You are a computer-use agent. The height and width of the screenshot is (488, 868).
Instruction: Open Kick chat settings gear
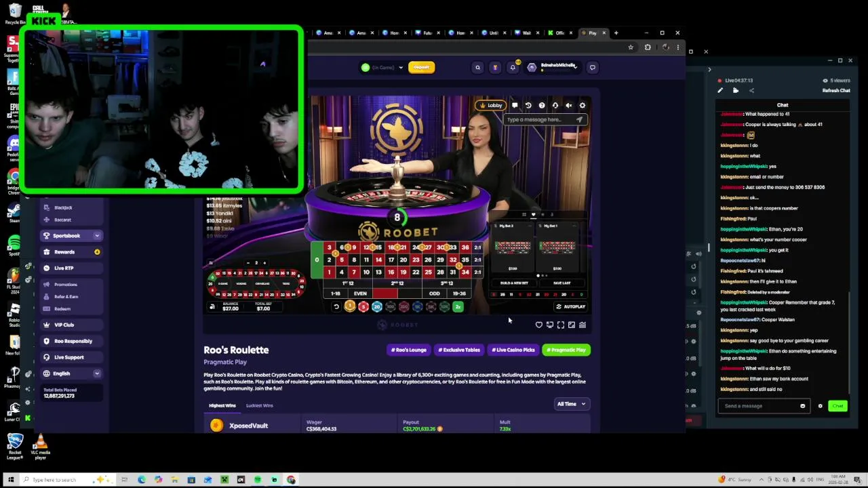click(820, 406)
